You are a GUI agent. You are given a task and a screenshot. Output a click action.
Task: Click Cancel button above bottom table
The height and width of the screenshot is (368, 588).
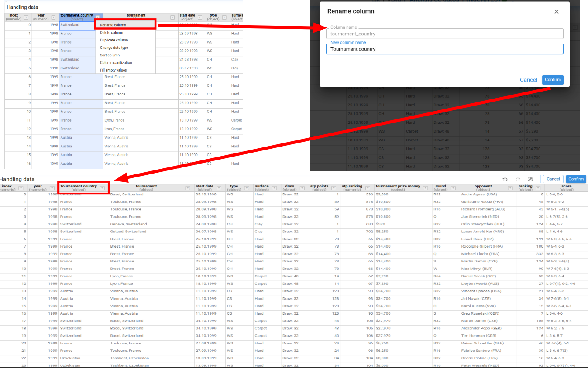tap(553, 179)
